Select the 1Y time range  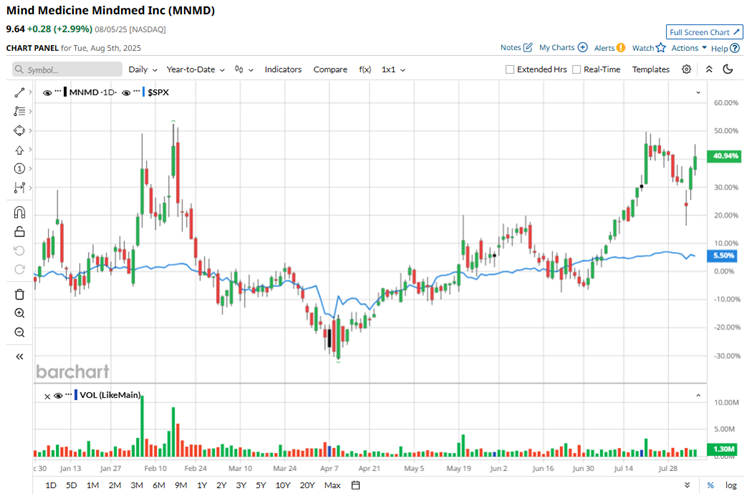[202, 485]
